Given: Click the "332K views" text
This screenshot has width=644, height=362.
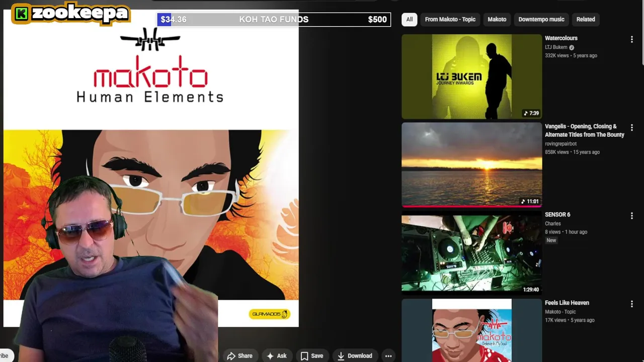Looking at the screenshot, I should point(556,55).
